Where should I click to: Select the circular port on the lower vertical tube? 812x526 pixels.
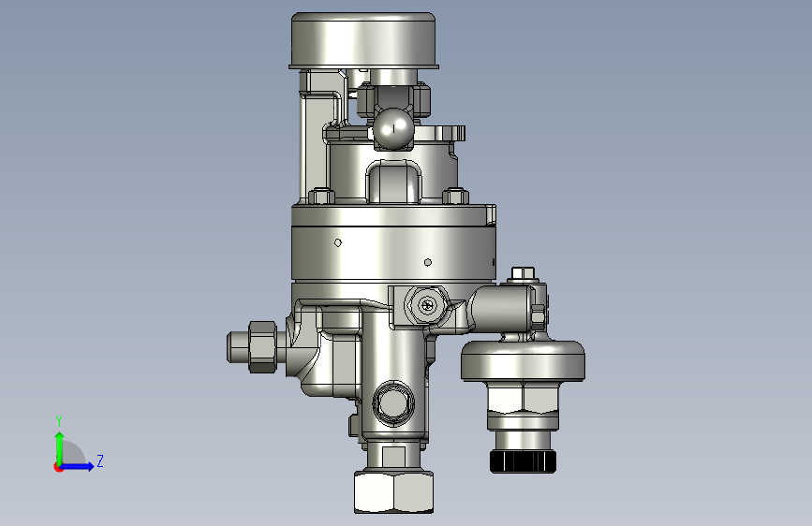tap(393, 402)
